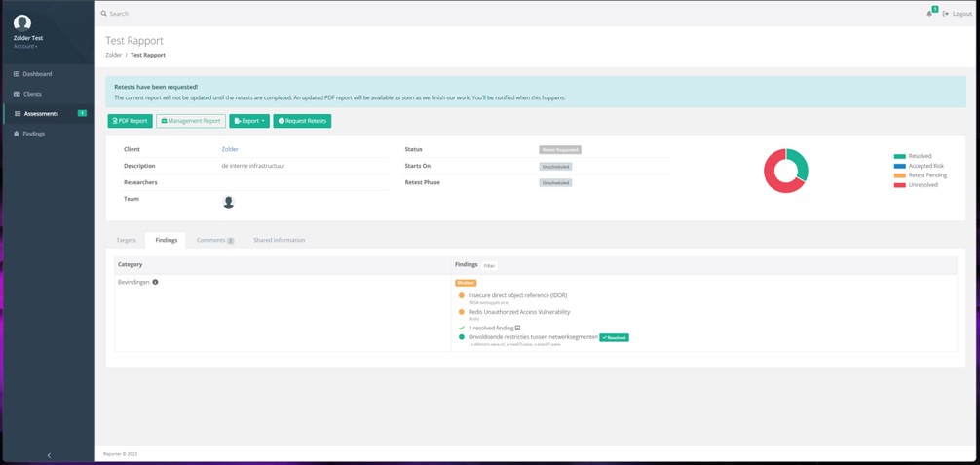Open the notifications bell
Viewport: 980px width, 465px height.
(929, 13)
